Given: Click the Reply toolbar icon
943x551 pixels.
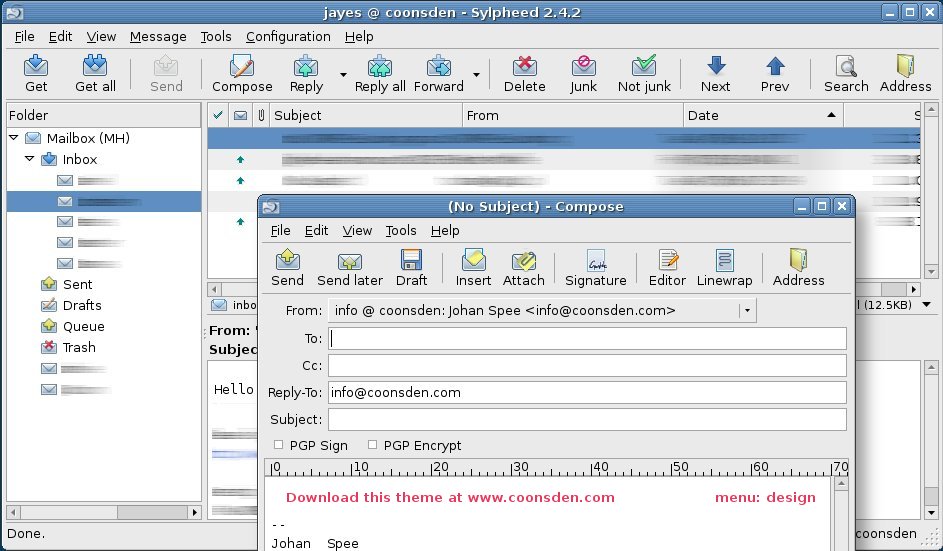Looking at the screenshot, I should point(306,66).
